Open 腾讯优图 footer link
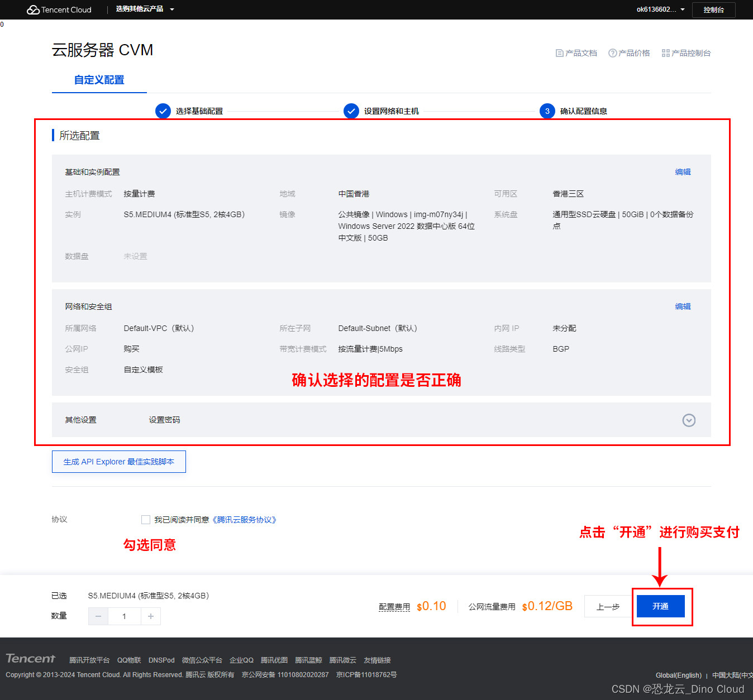 coord(274,660)
